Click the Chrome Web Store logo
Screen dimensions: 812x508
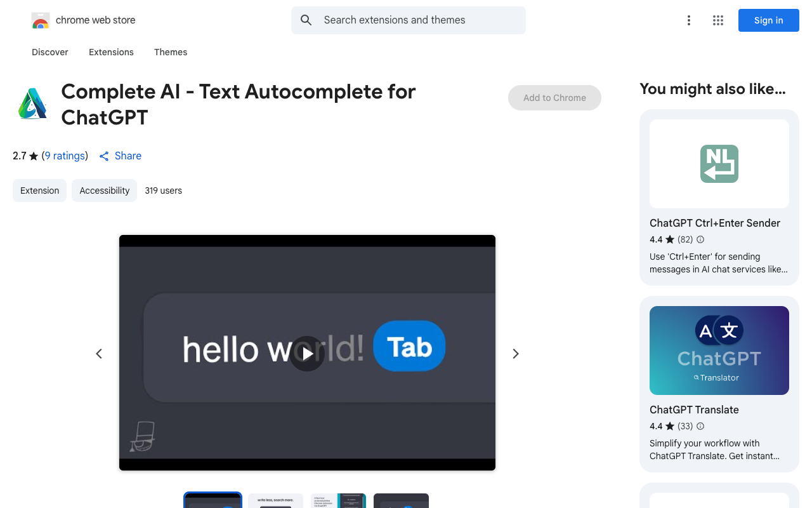(41, 20)
